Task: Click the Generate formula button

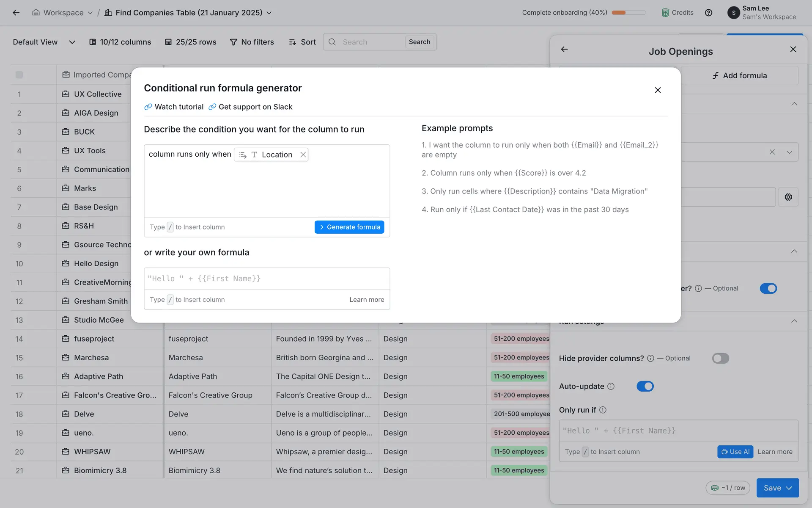Action: pos(349,227)
